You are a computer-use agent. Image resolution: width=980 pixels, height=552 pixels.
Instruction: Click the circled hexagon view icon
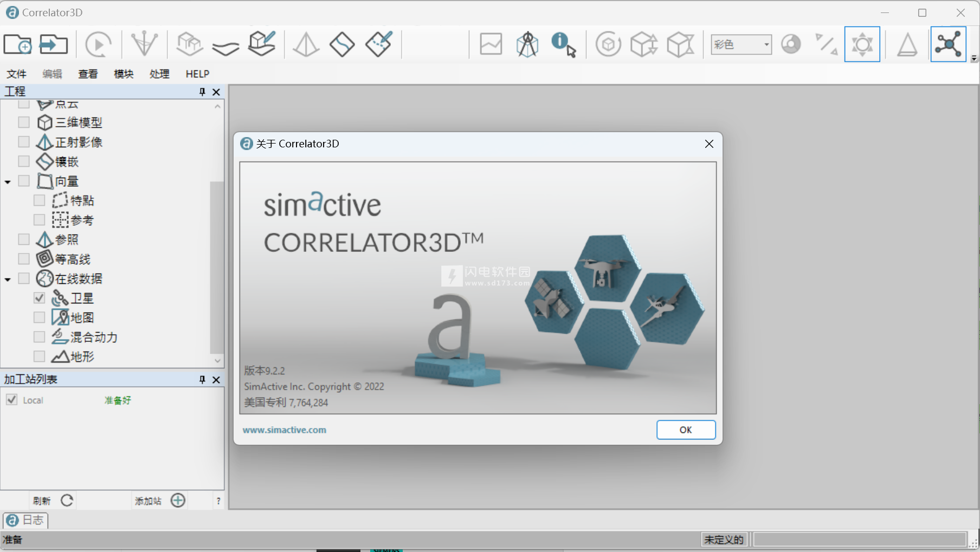[608, 44]
